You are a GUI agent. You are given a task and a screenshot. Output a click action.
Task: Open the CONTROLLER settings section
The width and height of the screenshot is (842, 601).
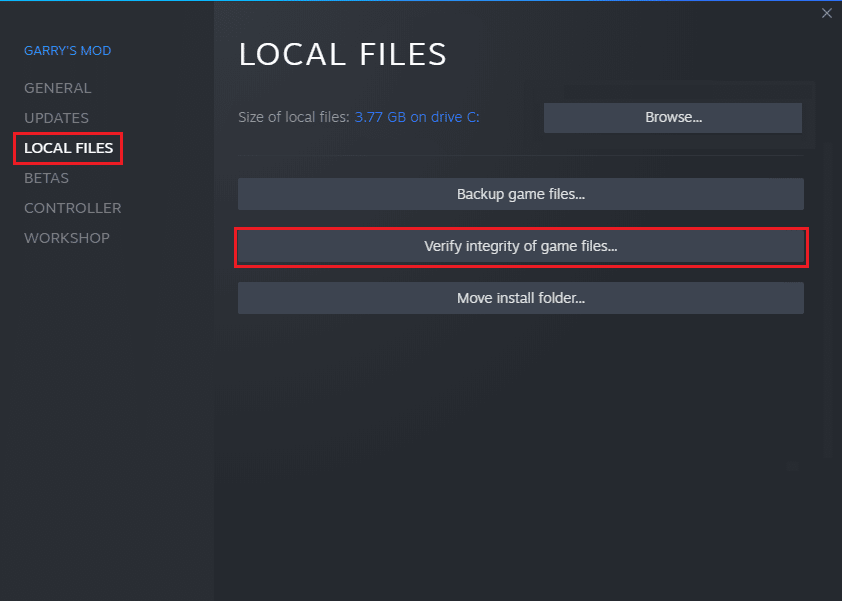72,208
